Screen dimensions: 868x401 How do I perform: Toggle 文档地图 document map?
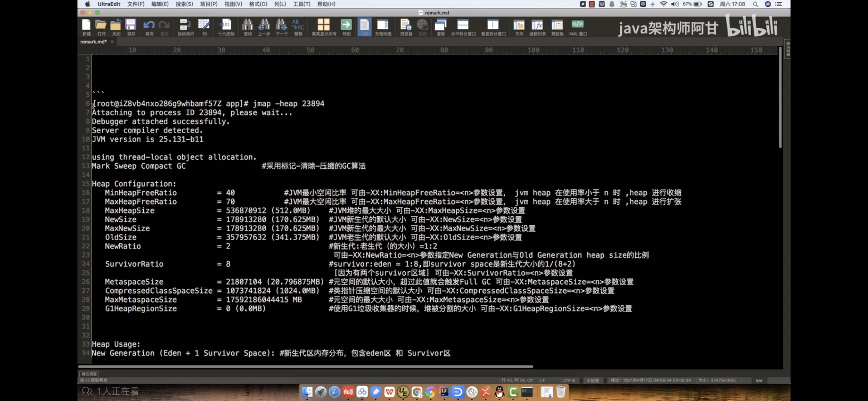tap(383, 27)
